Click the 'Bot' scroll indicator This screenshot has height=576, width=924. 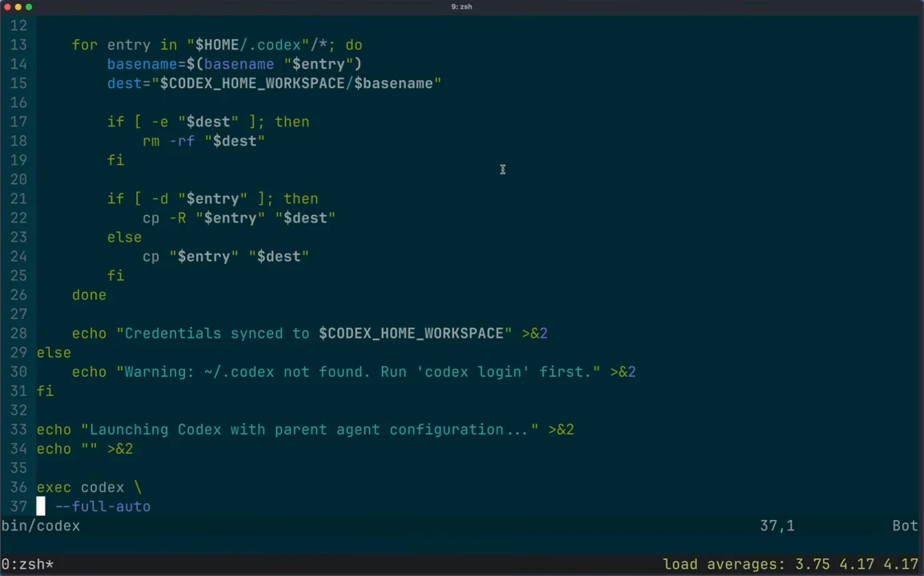click(905, 526)
